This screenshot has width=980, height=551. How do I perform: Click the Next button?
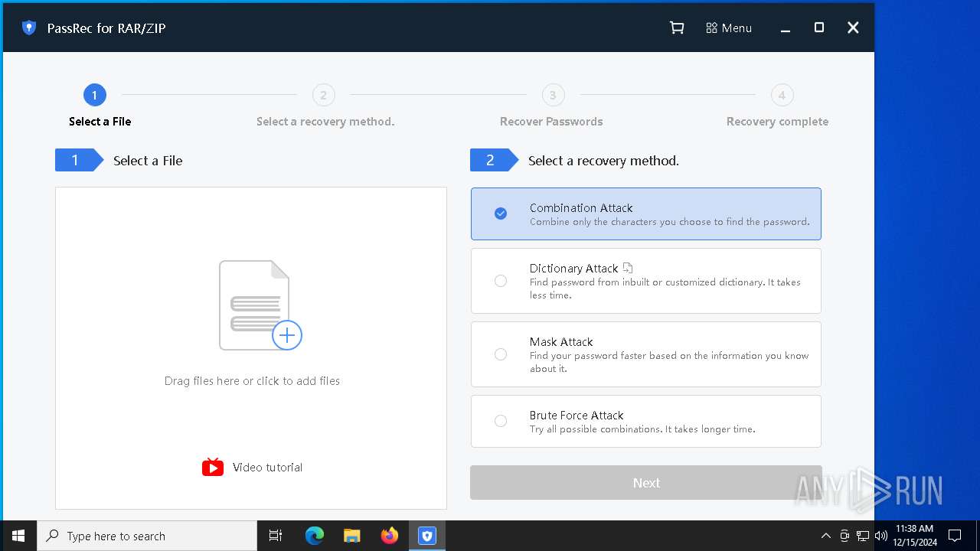646,483
